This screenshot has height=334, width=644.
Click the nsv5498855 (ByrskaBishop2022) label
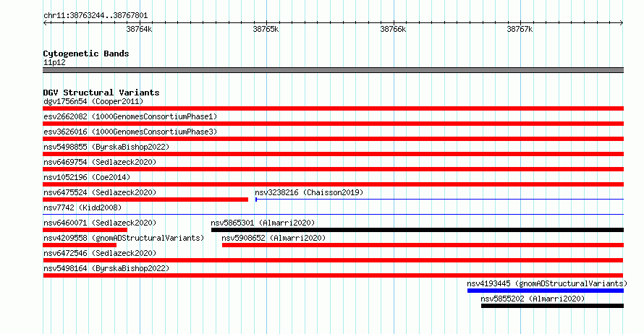click(106, 147)
